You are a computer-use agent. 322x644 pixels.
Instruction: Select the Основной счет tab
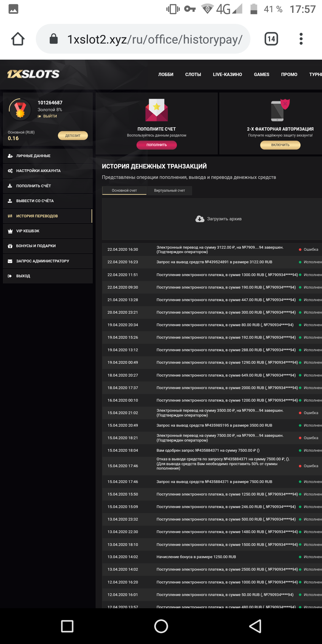[124, 191]
